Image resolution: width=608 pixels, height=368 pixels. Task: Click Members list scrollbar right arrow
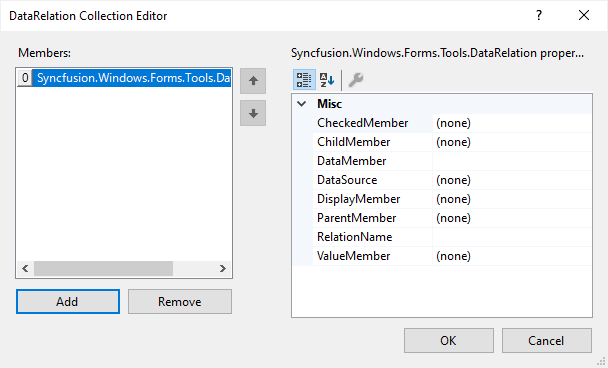[x=223, y=268]
